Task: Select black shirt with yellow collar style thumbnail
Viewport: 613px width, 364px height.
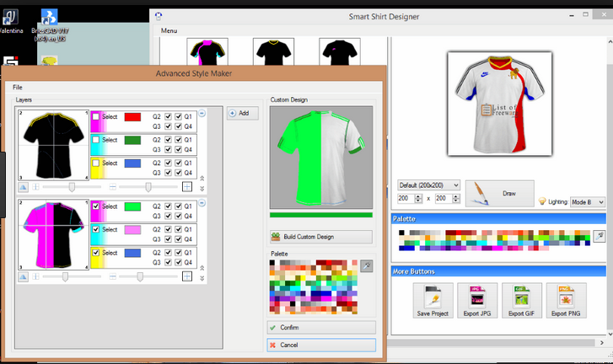Action: pos(274,51)
